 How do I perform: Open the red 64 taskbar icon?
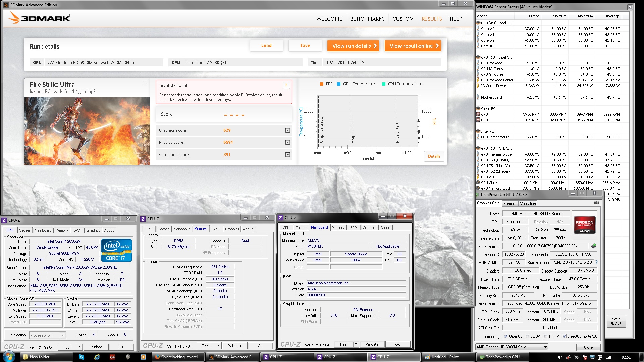coord(112,357)
